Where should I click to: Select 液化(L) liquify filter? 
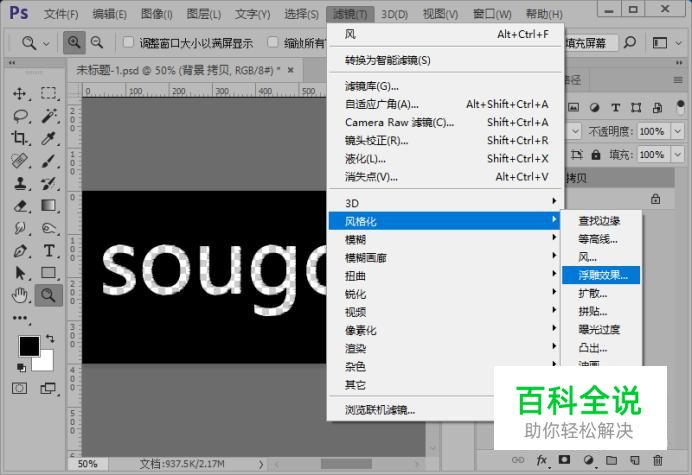[x=445, y=158]
